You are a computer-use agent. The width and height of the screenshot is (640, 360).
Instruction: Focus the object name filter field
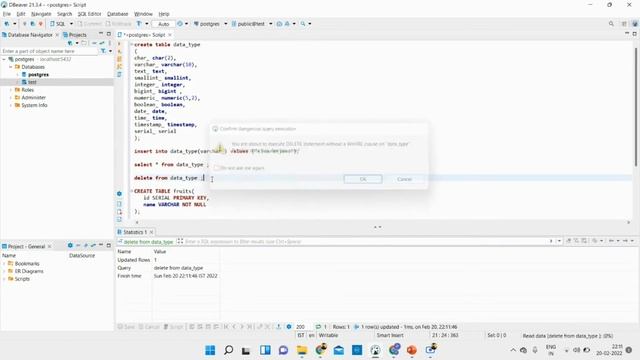point(49,51)
